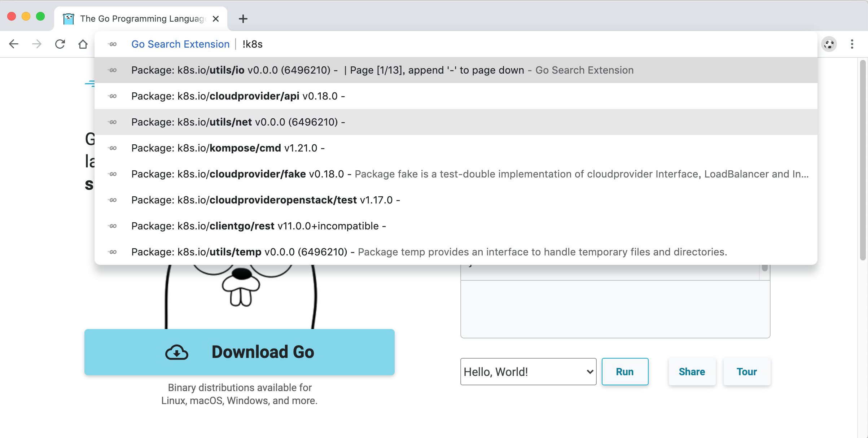Click the cloud download icon on Download Go
The image size is (868, 438).
(x=177, y=352)
